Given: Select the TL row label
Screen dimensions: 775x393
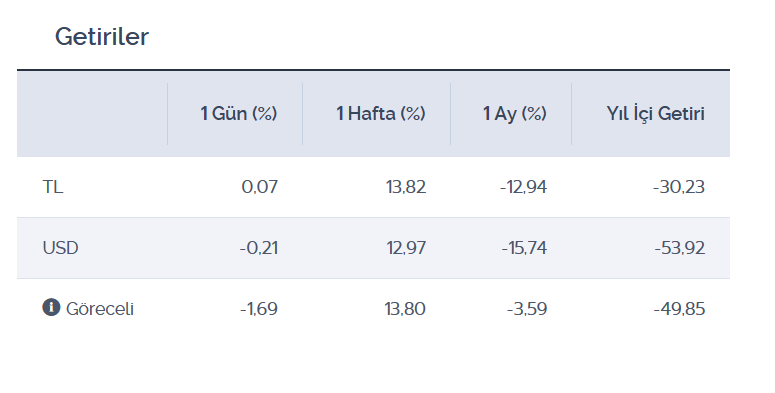Looking at the screenshot, I should [x=52, y=187].
